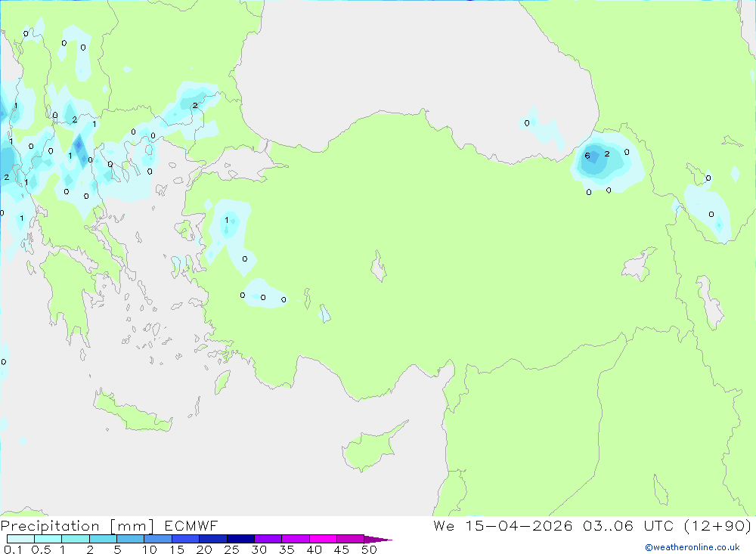Screen dimensions: 756x554
Task: Click the '40' legend scale label
Action: tap(314, 549)
